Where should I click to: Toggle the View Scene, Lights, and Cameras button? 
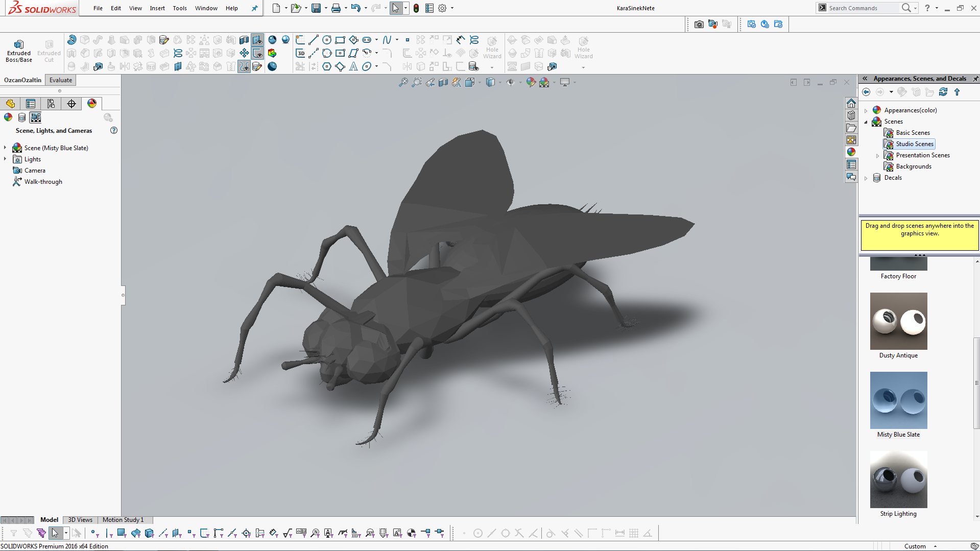[x=36, y=117]
